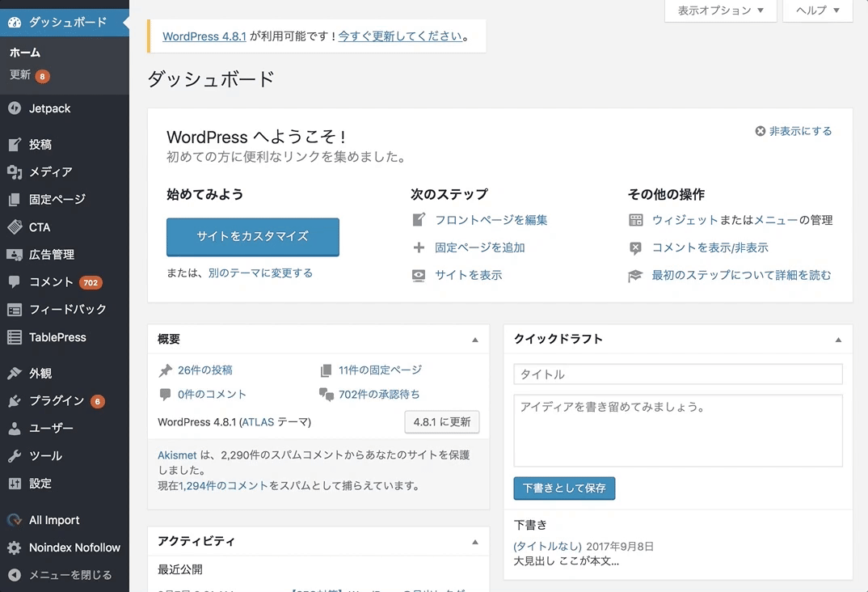This screenshot has width=868, height=592.
Task: Open the Akismet link
Action: [x=177, y=455]
